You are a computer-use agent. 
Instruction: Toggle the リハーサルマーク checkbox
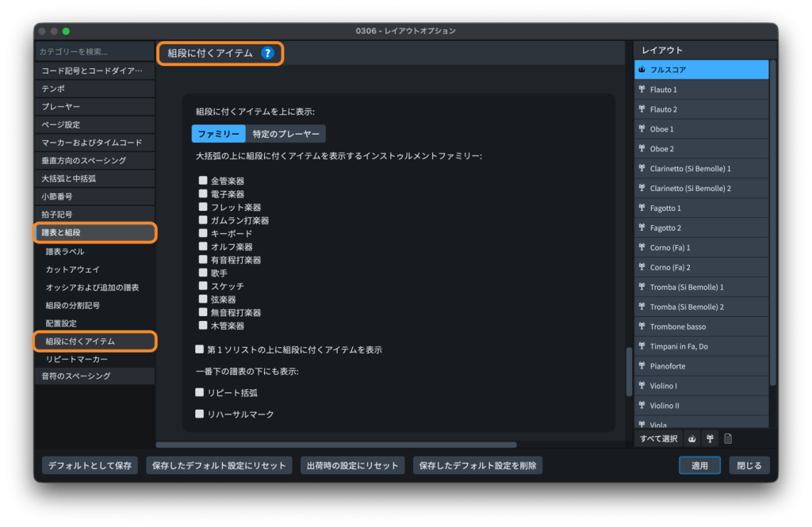point(200,414)
